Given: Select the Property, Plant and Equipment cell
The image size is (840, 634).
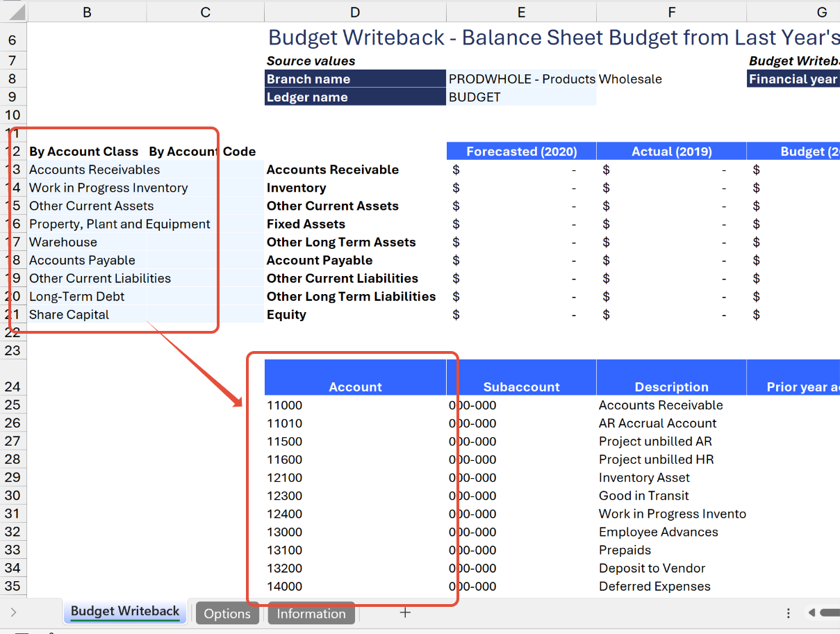Looking at the screenshot, I should point(87,224).
